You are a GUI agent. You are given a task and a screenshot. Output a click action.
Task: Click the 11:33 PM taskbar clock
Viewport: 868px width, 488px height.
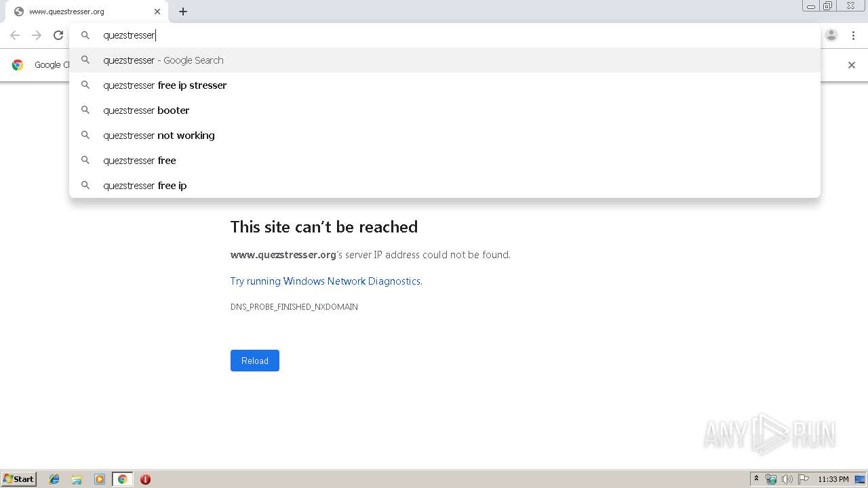[x=833, y=479]
